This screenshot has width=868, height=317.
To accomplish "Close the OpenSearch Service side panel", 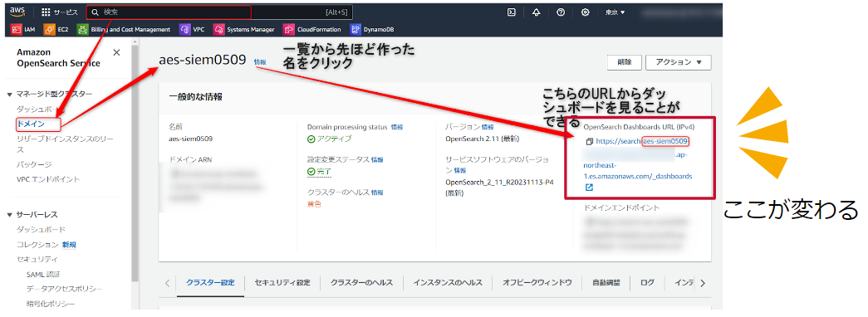I will (116, 52).
